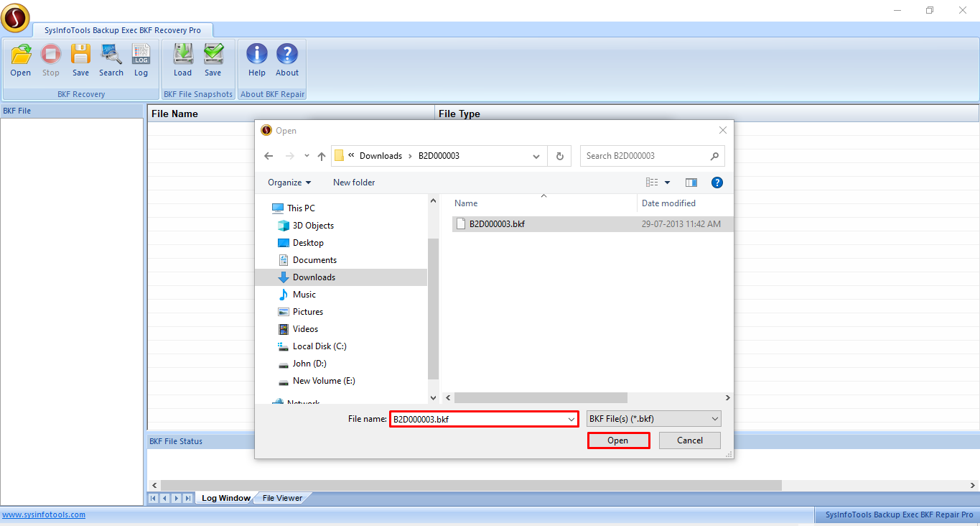Open the BKF File(s) type filter dropdown
This screenshot has width=980, height=526.
coord(653,419)
